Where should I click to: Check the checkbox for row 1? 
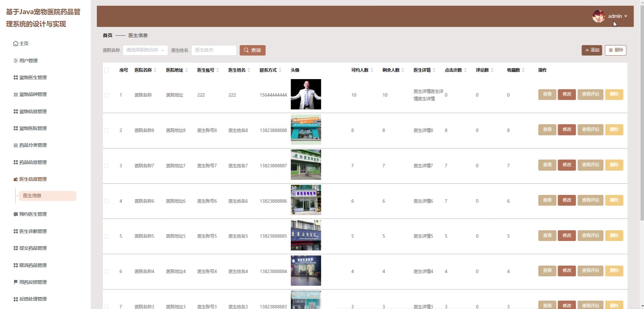click(107, 95)
